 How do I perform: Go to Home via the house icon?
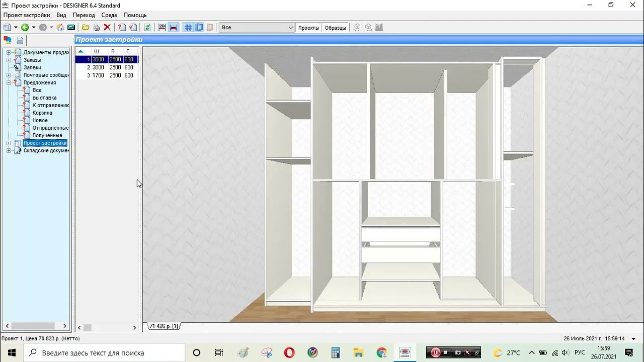coord(60,28)
